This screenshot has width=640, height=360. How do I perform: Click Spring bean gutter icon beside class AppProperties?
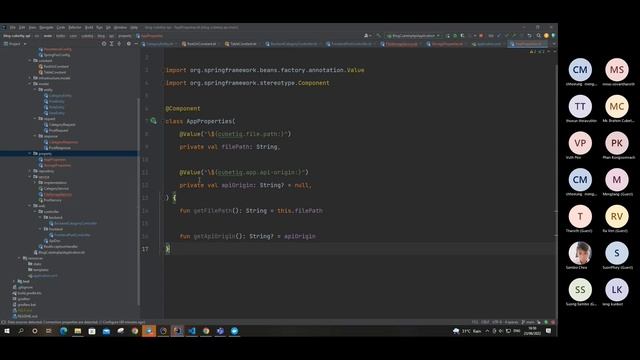[x=153, y=121]
